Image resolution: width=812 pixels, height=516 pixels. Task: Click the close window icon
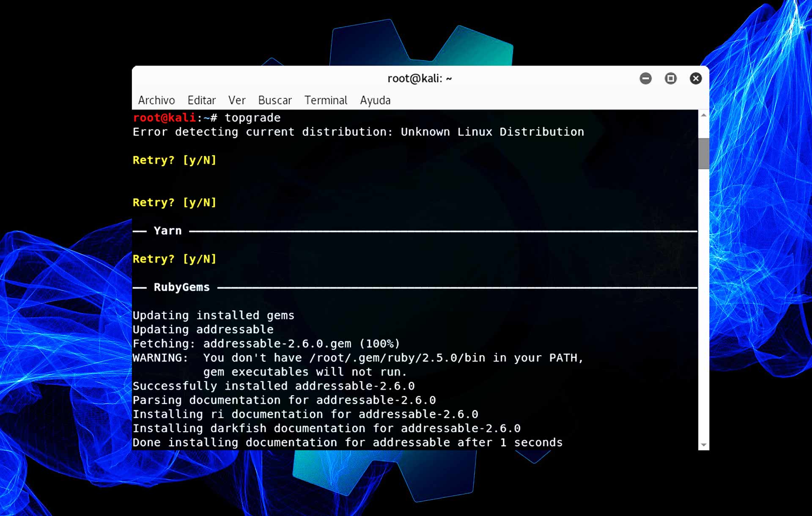(696, 78)
